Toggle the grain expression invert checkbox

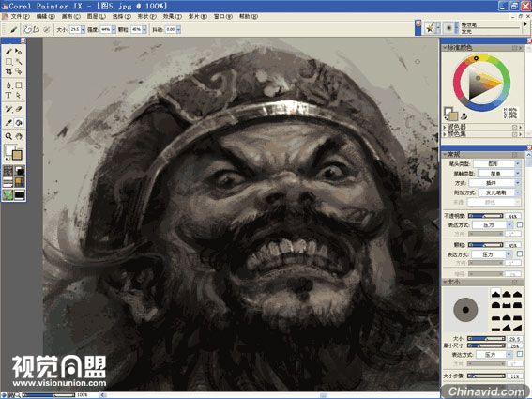pyautogui.click(x=520, y=254)
